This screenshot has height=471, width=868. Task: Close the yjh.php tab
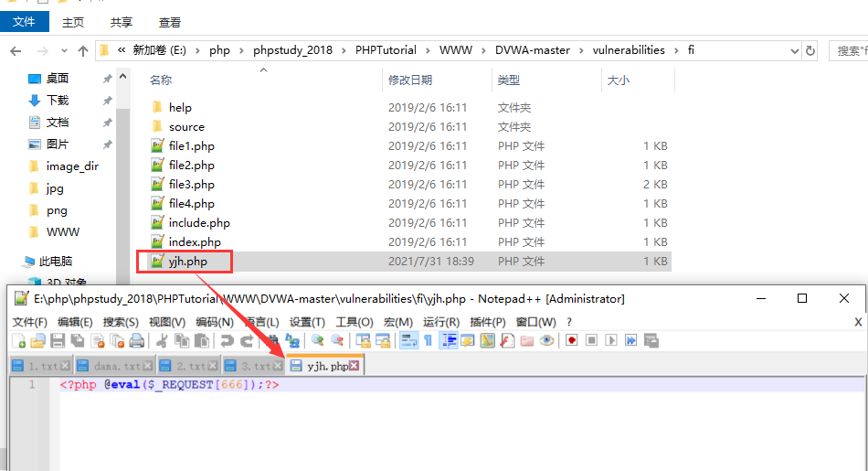point(354,365)
